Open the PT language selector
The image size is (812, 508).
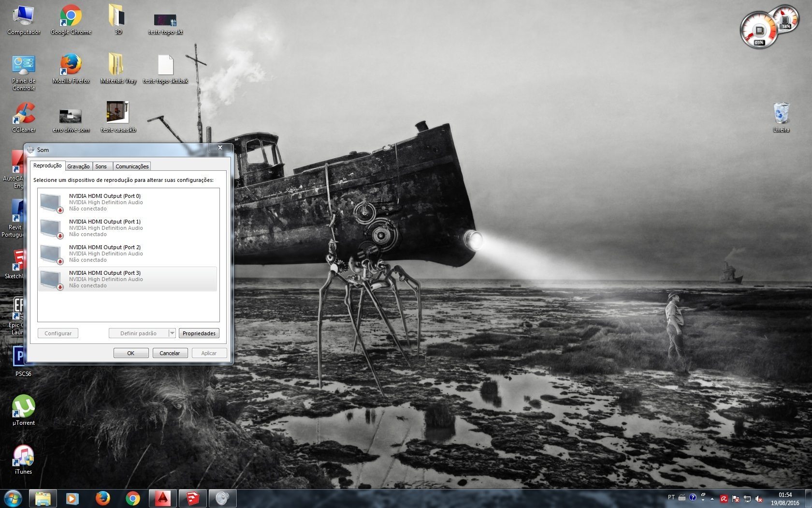click(671, 497)
